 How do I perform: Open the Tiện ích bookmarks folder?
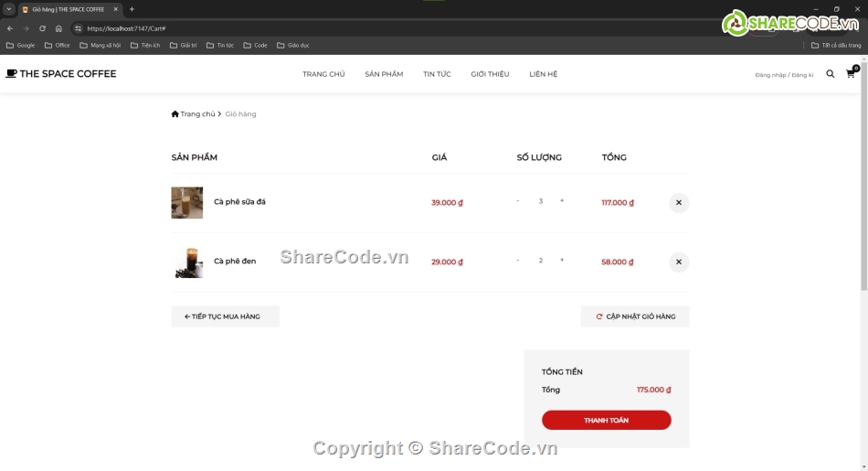(x=145, y=45)
